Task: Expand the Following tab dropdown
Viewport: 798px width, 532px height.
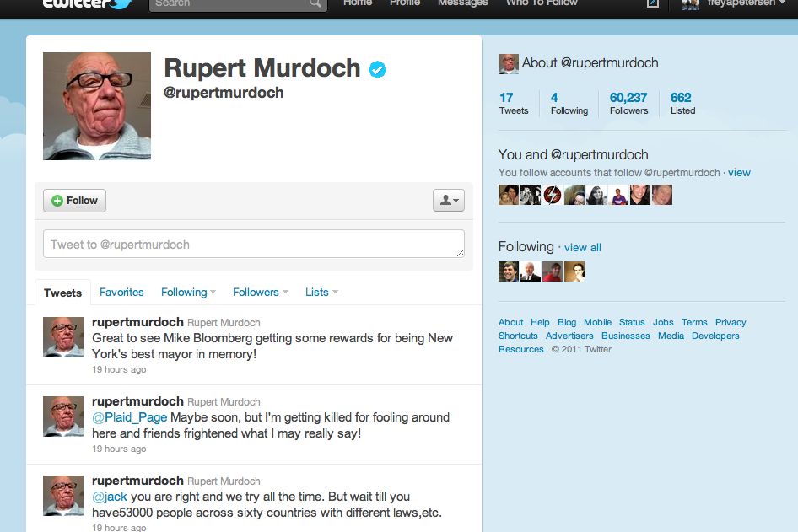Action: [x=213, y=292]
